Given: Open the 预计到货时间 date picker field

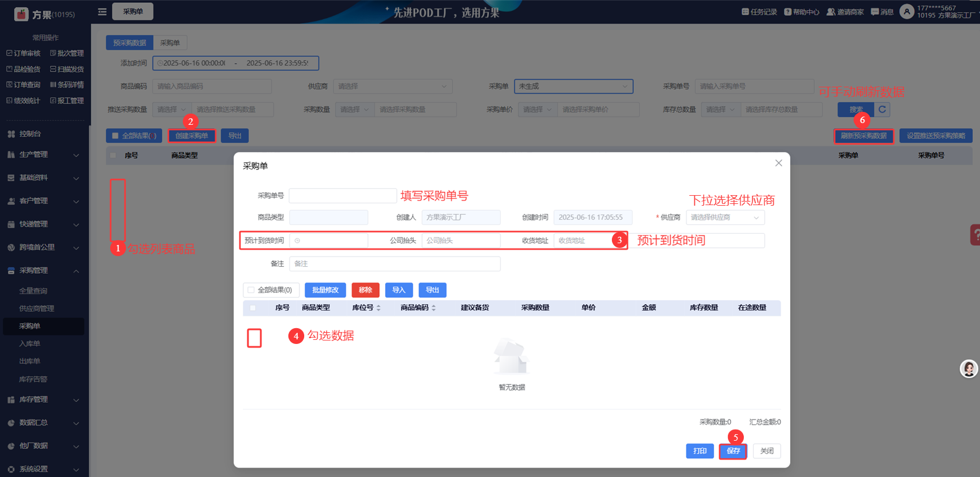Looking at the screenshot, I should (329, 241).
